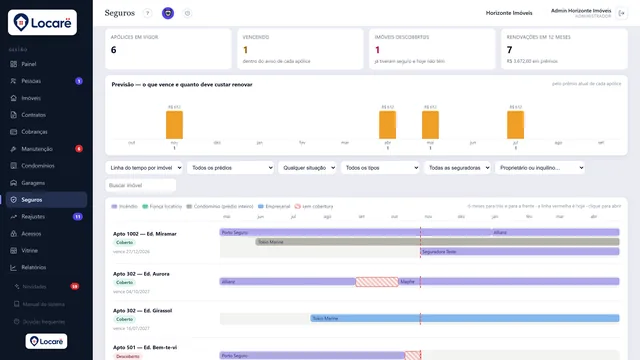Open the Reajustes trend-line icon
The image size is (640, 360).
pos(13,217)
